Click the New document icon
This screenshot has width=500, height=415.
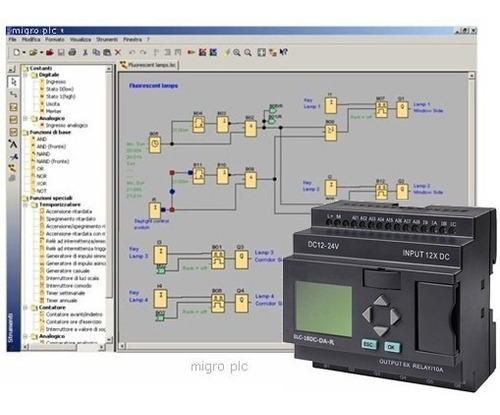pos(16,52)
